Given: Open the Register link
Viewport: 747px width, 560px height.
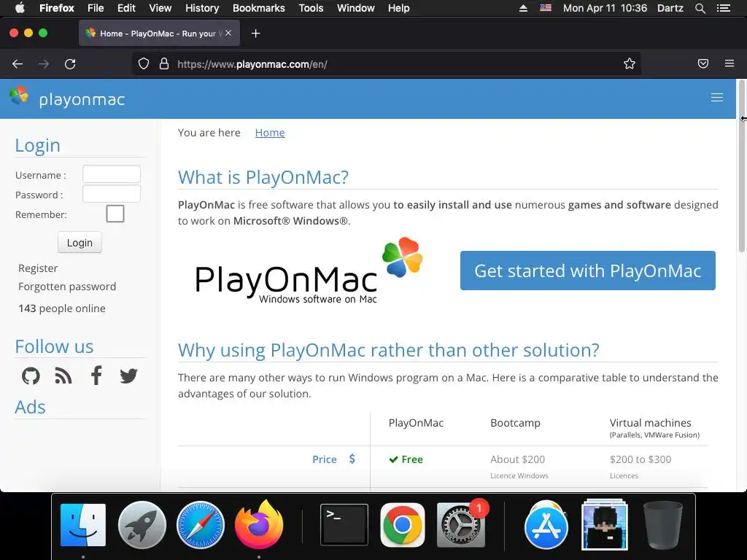Looking at the screenshot, I should tap(38, 268).
